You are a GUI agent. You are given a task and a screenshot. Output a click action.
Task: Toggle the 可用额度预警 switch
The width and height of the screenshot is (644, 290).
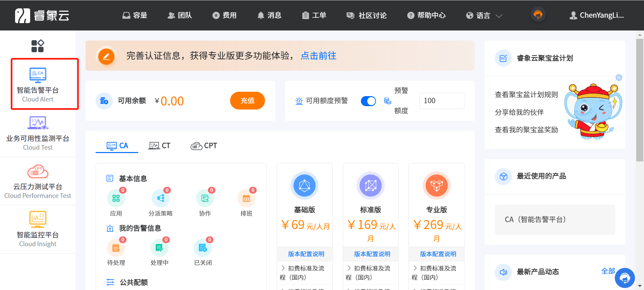click(368, 101)
